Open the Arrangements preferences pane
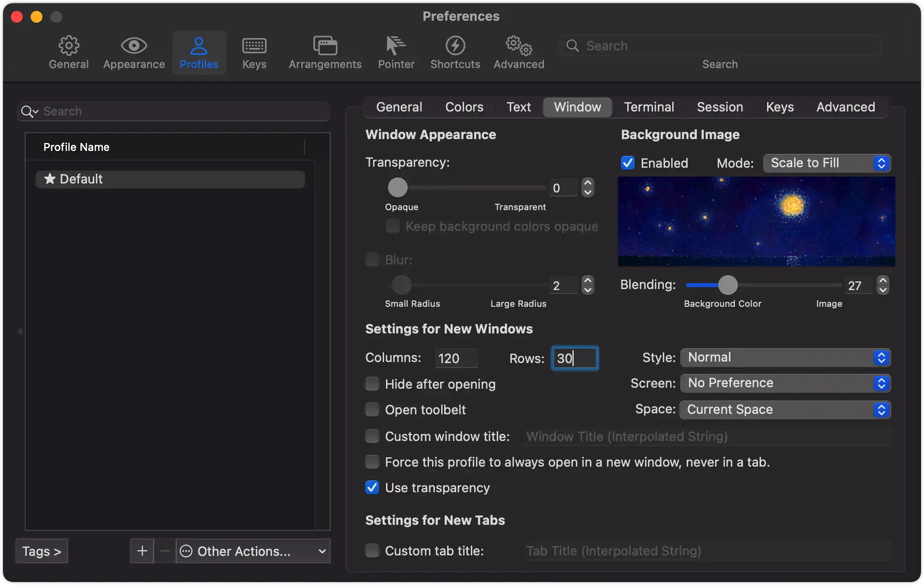This screenshot has height=585, width=924. [x=325, y=53]
